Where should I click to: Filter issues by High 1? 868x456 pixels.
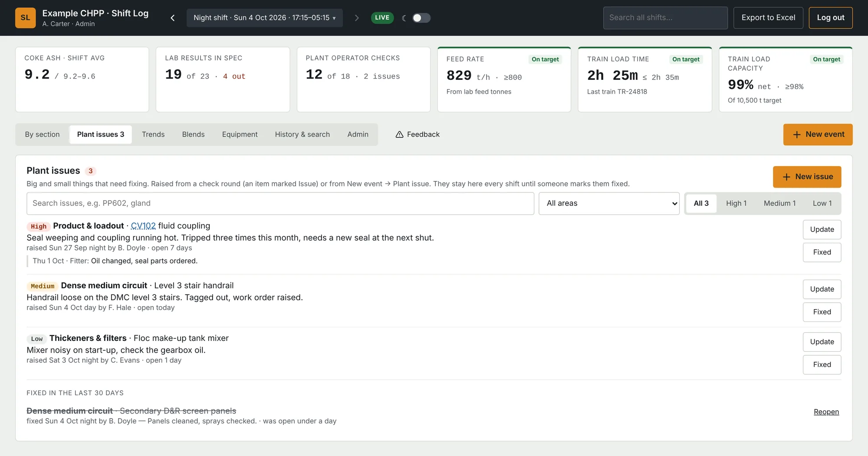(736, 203)
